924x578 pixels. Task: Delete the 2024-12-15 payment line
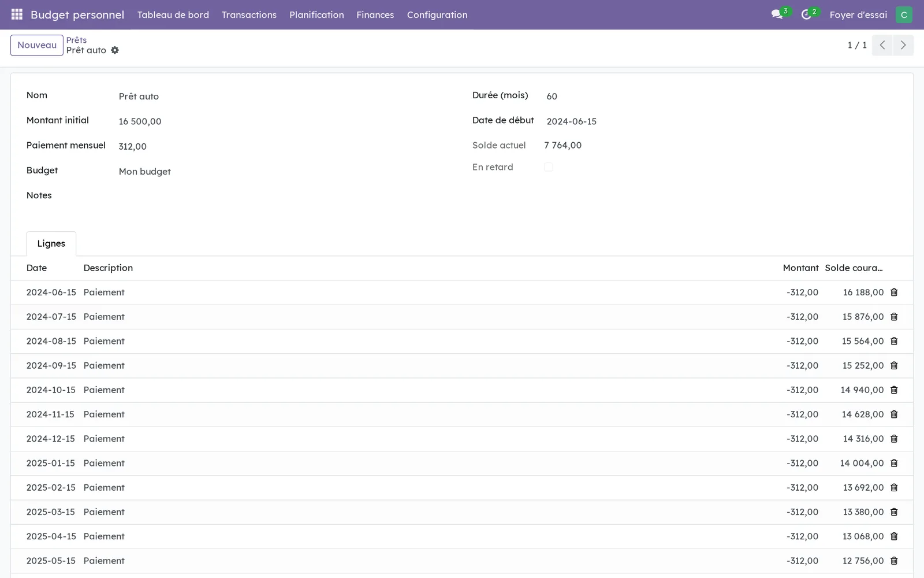coord(894,439)
